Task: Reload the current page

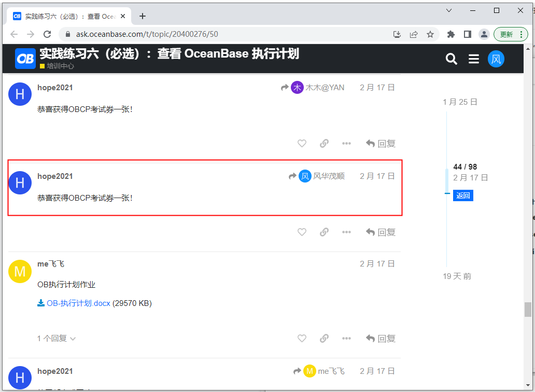Action: [x=47, y=34]
